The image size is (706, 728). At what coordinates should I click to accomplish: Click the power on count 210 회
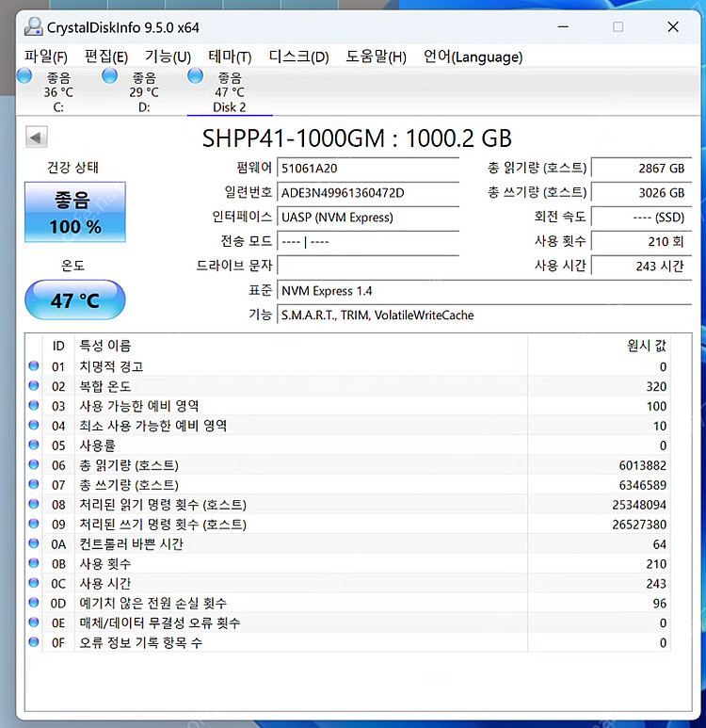point(641,242)
